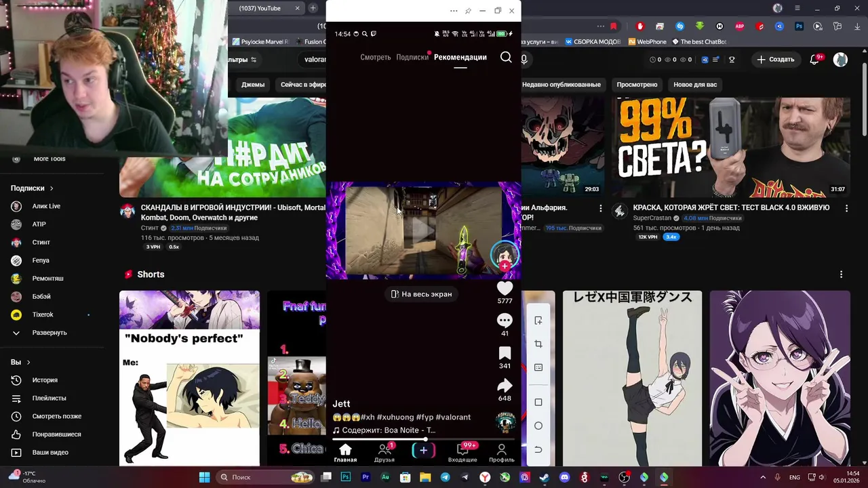The height and width of the screenshot is (488, 868).
Task: Open the WebPhone bookmark
Action: tap(648, 42)
